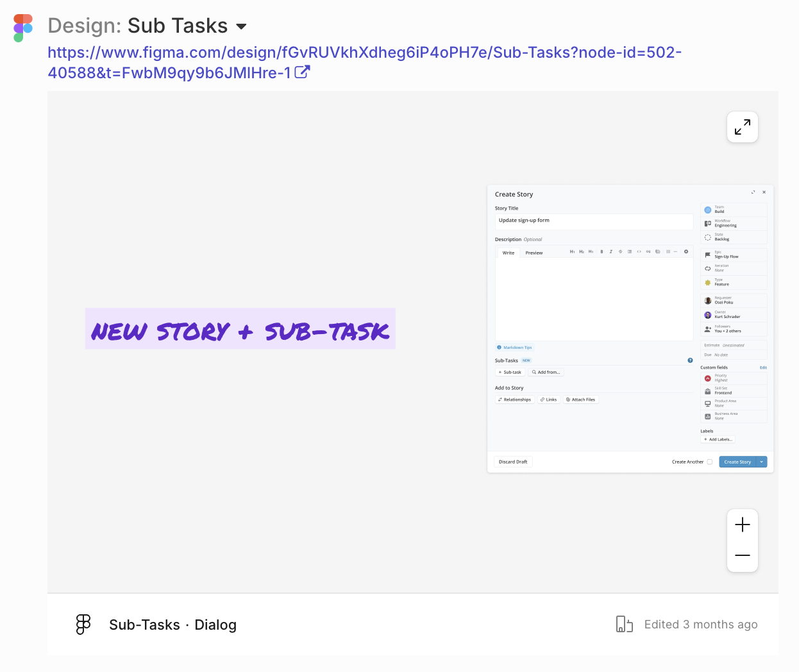Screen dimensions: 799x672
Task: Click the description editor settings gear
Action: click(686, 251)
